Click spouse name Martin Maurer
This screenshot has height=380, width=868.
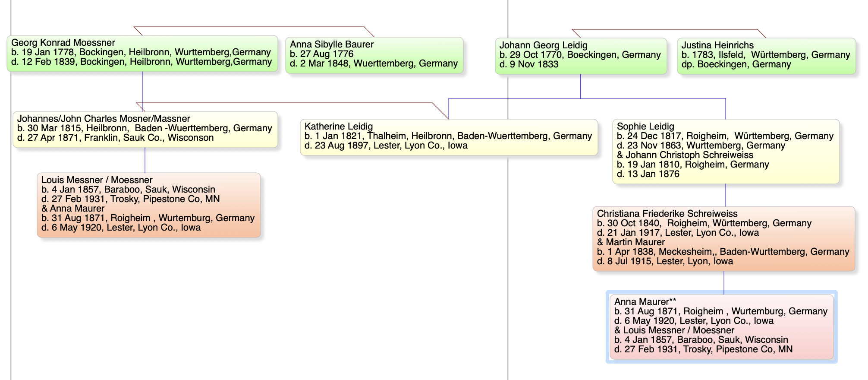click(635, 242)
